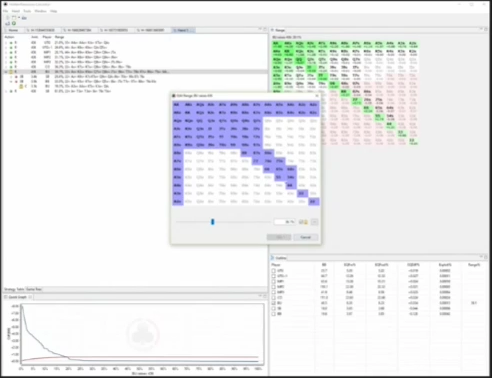Click the first icon in the top toolbar row
The width and height of the screenshot is (492, 378).
[7, 18]
